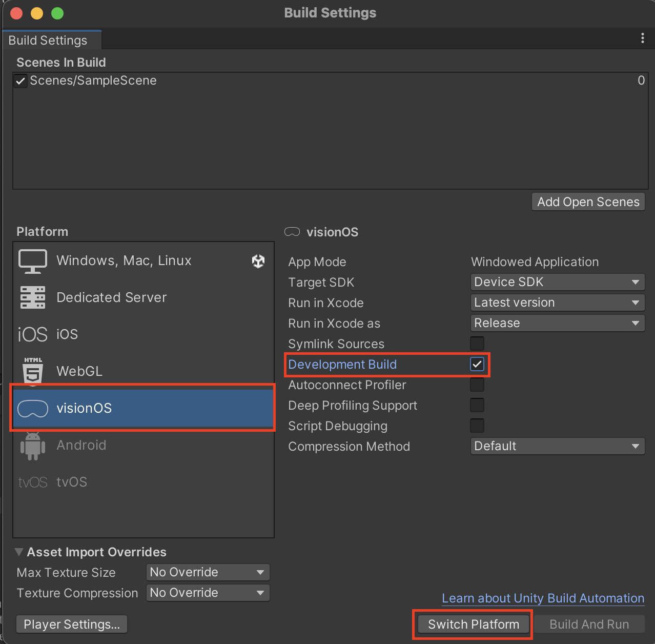Click the Unity active-platform indicator icon
This screenshot has width=655, height=644.
258,261
